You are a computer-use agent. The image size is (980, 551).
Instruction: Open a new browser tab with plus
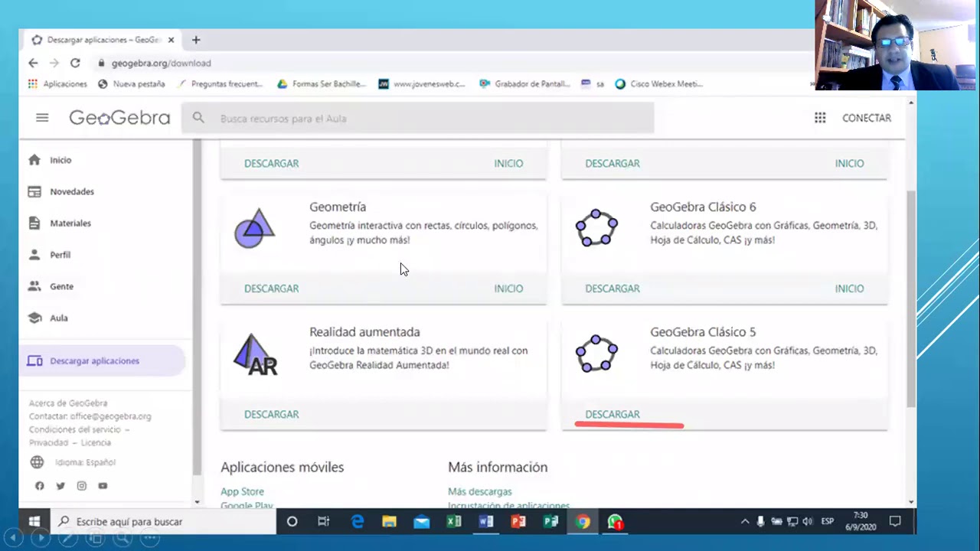pos(196,40)
